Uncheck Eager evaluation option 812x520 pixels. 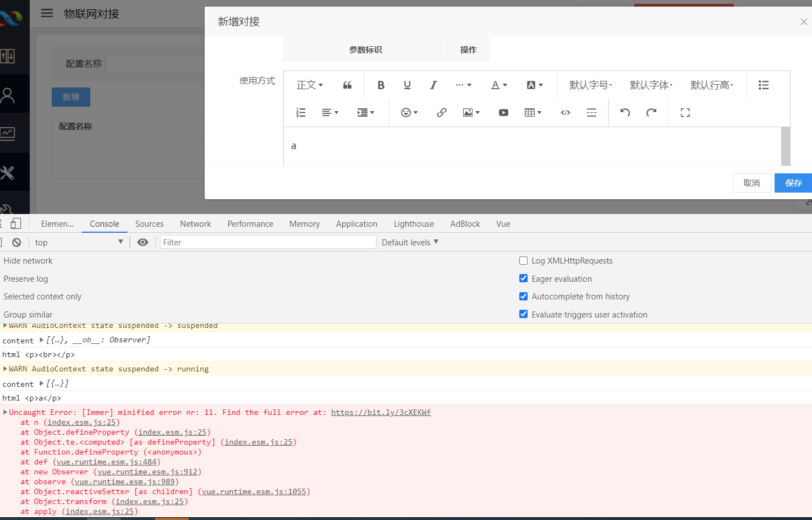pyautogui.click(x=524, y=278)
